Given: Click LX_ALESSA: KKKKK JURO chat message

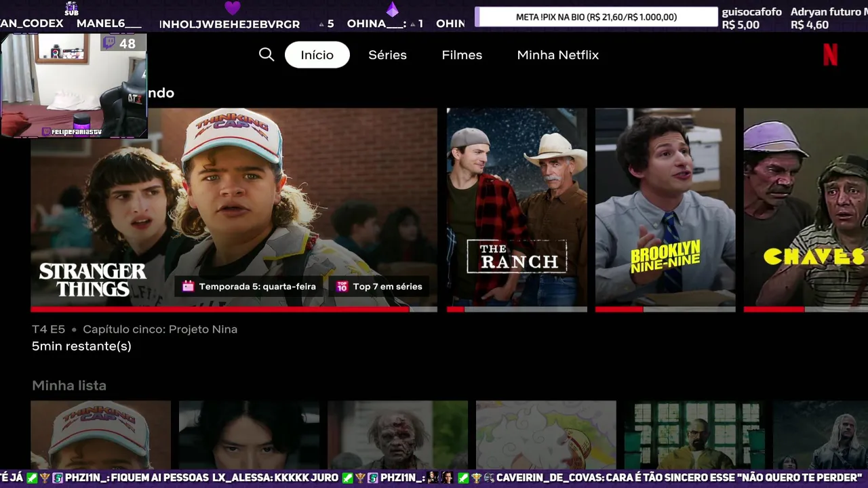Looking at the screenshot, I should click(x=275, y=478).
